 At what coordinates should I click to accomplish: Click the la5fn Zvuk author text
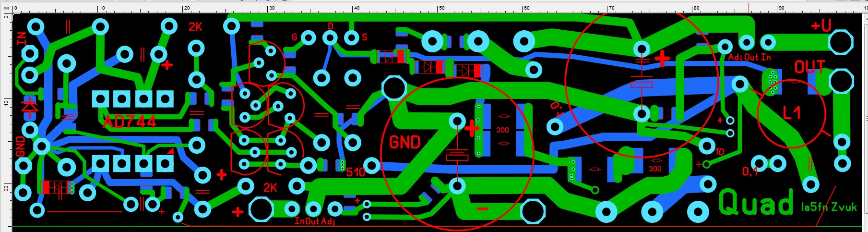(829, 207)
